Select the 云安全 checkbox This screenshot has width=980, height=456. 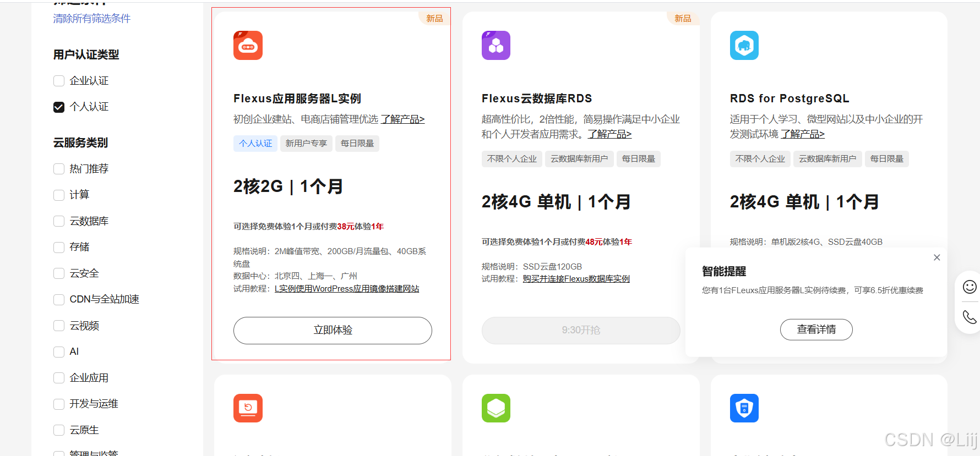(59, 273)
